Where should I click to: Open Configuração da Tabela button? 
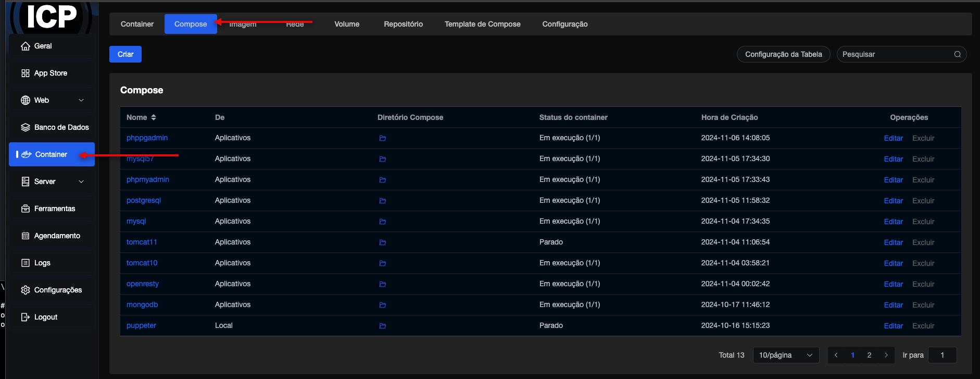coord(783,54)
